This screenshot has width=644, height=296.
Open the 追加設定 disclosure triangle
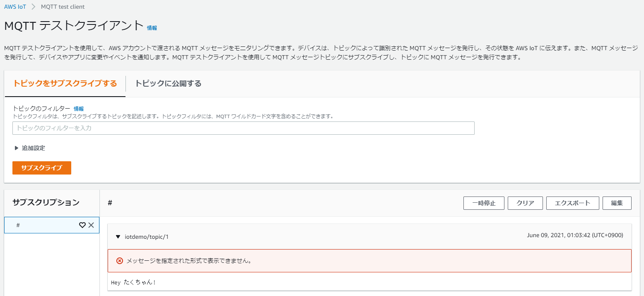[x=17, y=148]
